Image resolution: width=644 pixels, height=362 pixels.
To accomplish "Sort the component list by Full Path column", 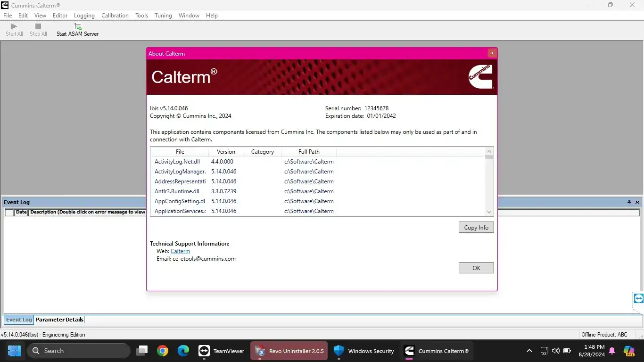I will (309, 152).
